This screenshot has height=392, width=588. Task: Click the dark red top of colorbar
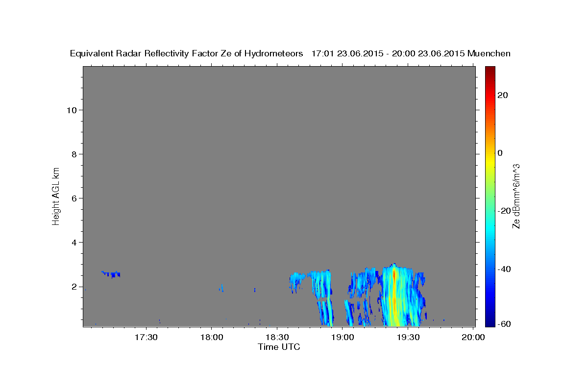490,71
